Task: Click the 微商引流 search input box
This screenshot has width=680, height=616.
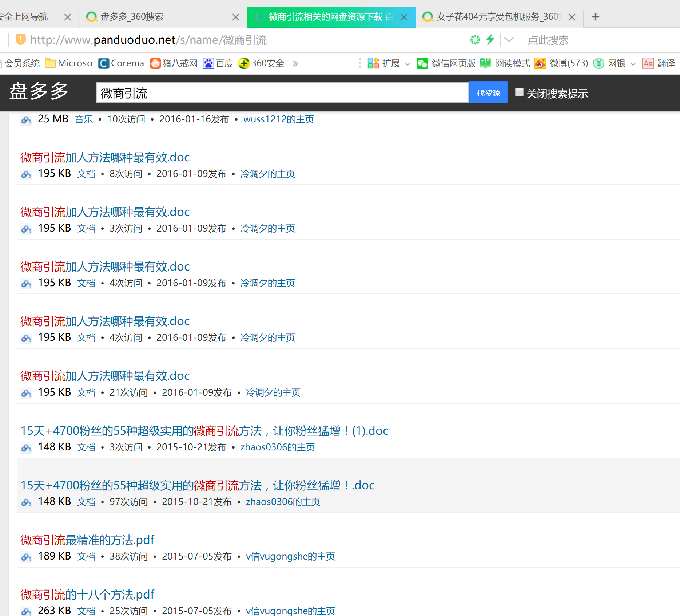Action: tap(282, 93)
